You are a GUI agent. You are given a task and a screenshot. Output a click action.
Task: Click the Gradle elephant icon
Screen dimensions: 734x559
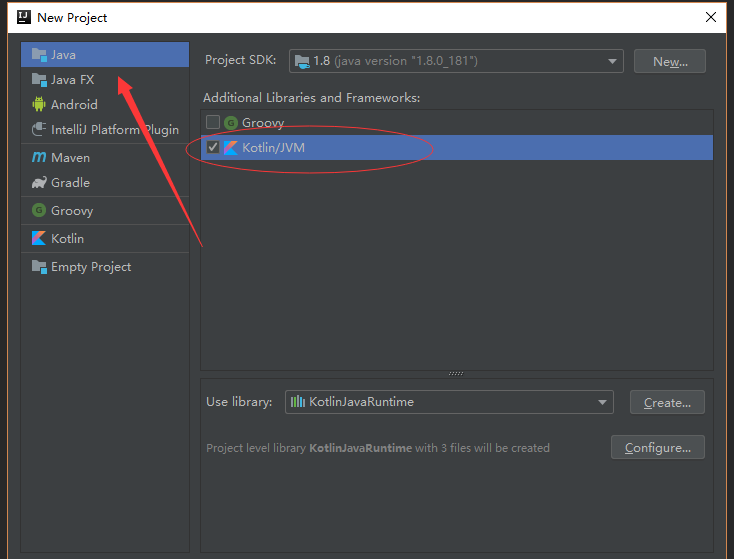coord(39,182)
